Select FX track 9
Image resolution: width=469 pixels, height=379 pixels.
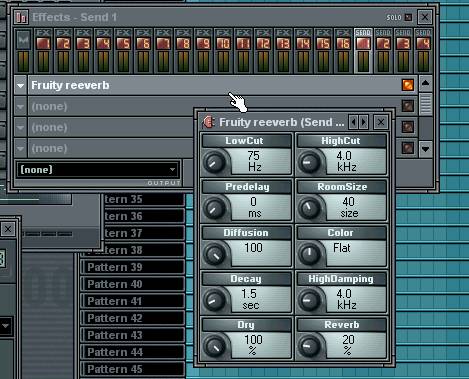203,51
